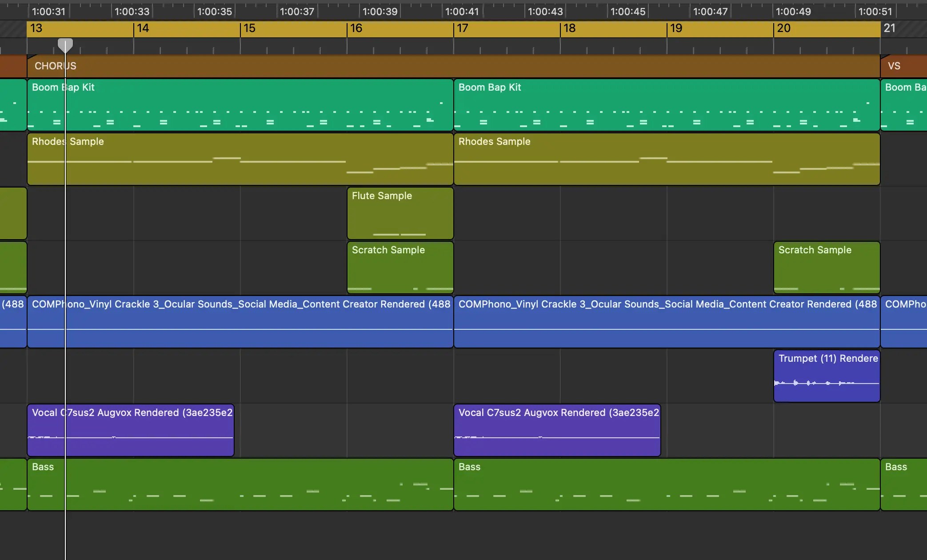Select the Trumpet (11) Rendered audio region

[827, 376]
